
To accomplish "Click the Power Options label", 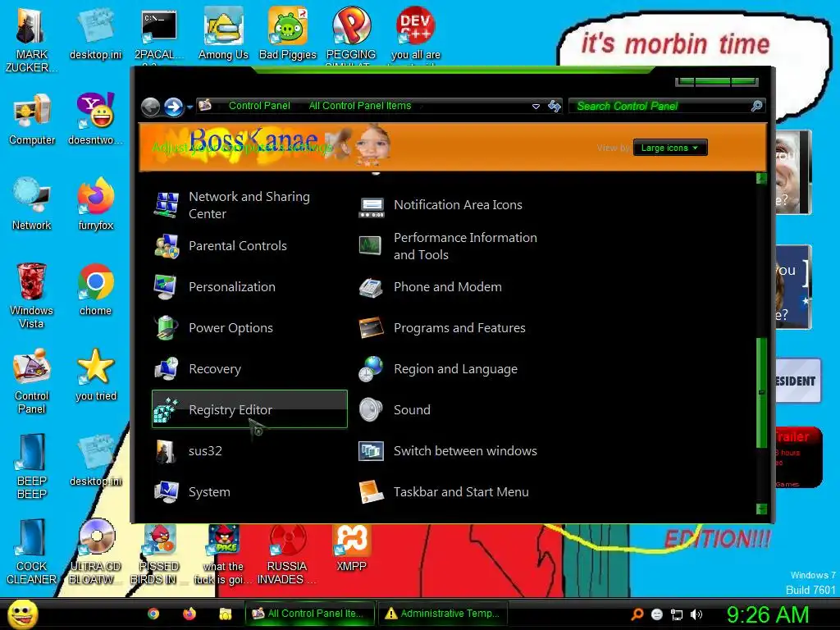I will pyautogui.click(x=231, y=328).
